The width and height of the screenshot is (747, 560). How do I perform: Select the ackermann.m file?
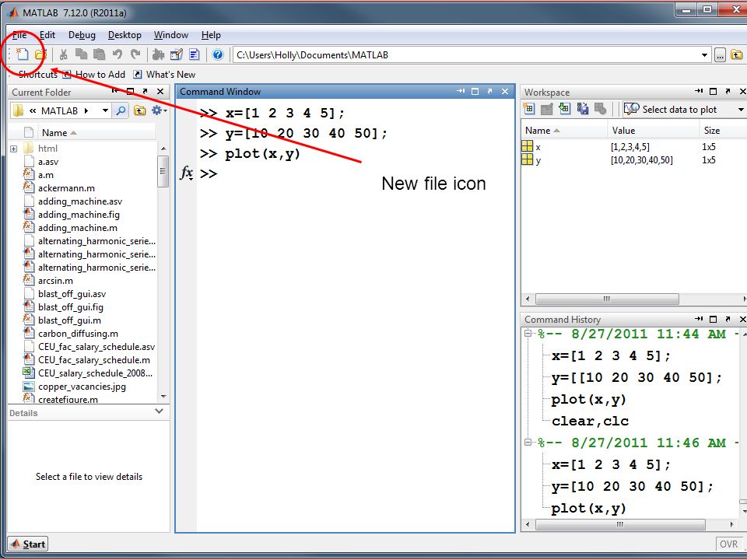tap(66, 188)
